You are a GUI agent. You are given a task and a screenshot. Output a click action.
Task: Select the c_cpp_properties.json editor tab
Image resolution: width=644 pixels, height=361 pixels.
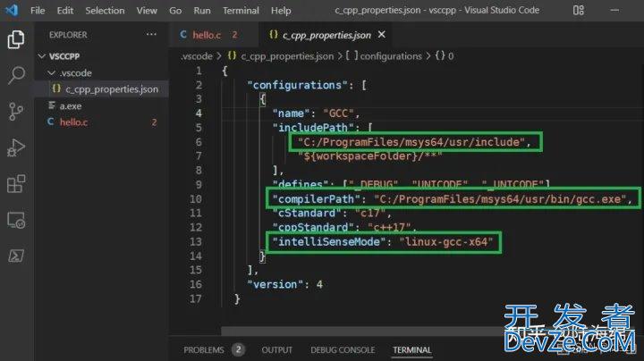coord(326,35)
